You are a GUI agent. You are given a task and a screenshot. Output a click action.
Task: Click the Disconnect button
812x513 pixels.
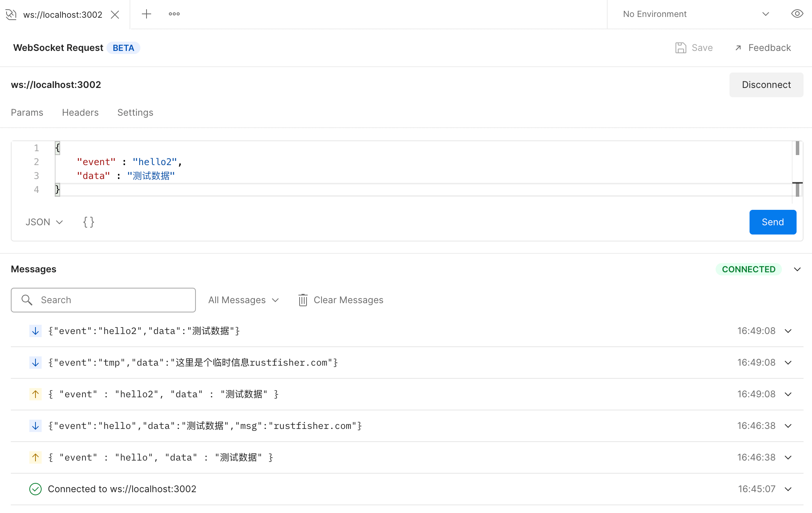coord(766,85)
